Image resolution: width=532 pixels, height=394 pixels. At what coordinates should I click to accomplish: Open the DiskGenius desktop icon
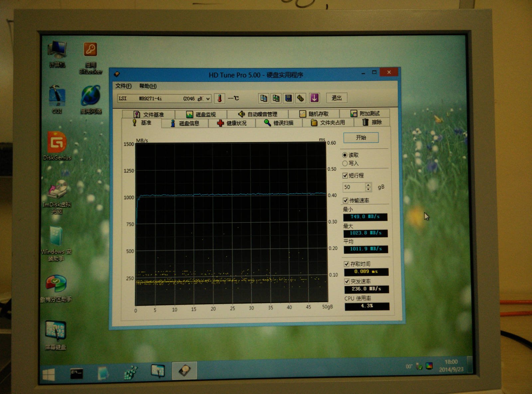tap(57, 146)
